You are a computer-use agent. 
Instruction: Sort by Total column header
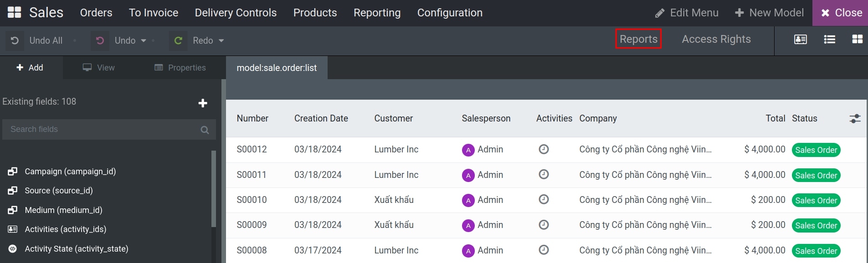click(x=776, y=118)
